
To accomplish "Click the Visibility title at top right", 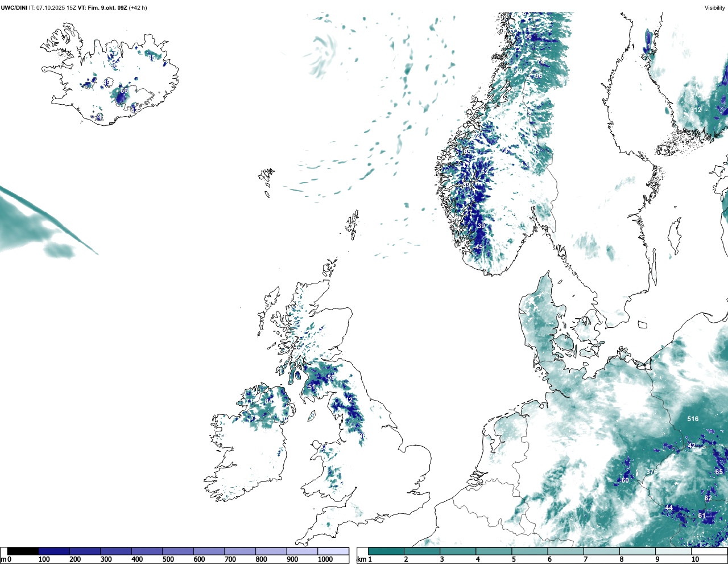I will (715, 8).
